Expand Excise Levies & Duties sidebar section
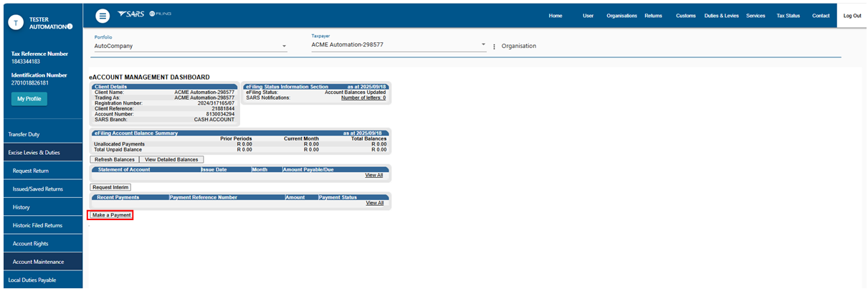 coord(41,153)
